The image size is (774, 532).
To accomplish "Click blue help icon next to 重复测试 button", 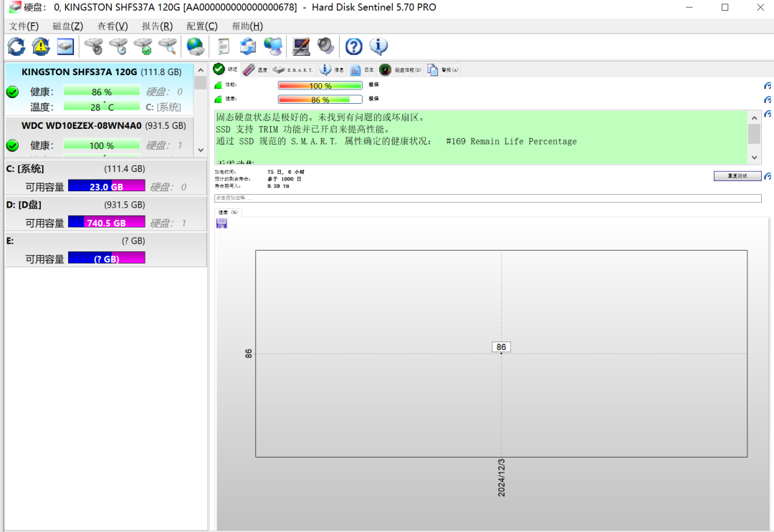I will (768, 176).
